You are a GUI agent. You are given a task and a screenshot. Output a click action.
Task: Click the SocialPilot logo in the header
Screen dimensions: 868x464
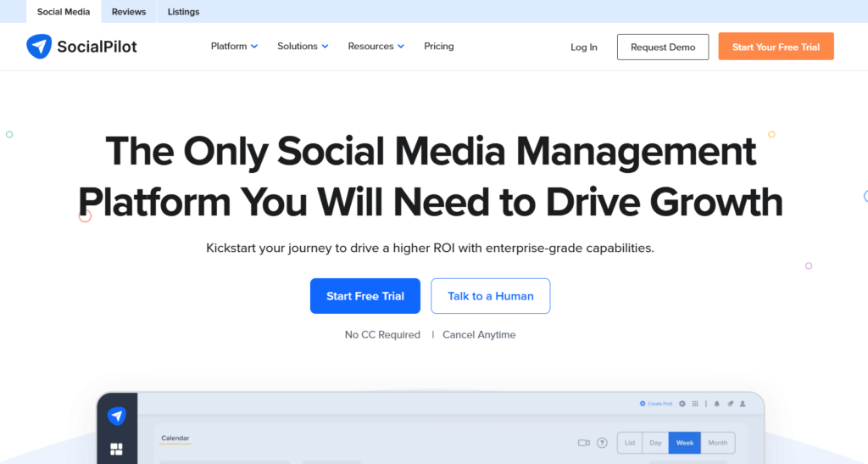coord(81,47)
